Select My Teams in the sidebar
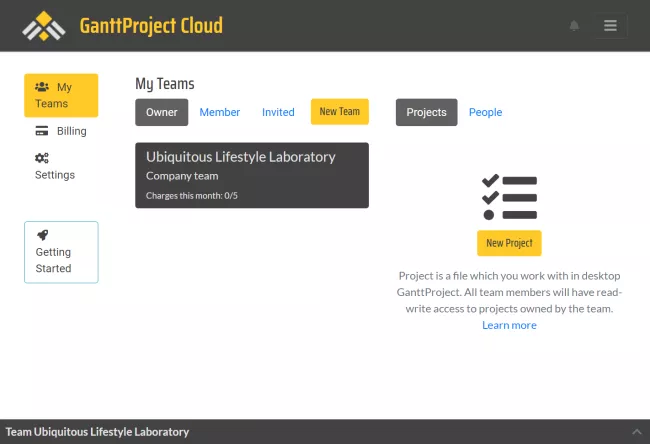The image size is (650, 444). pos(61,95)
